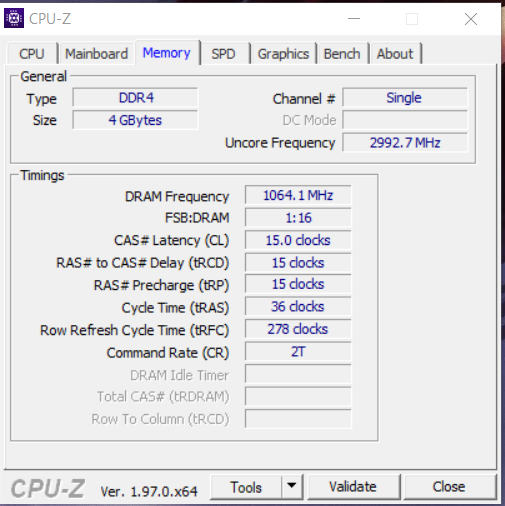Click the 4 GBytes size field

click(x=135, y=120)
